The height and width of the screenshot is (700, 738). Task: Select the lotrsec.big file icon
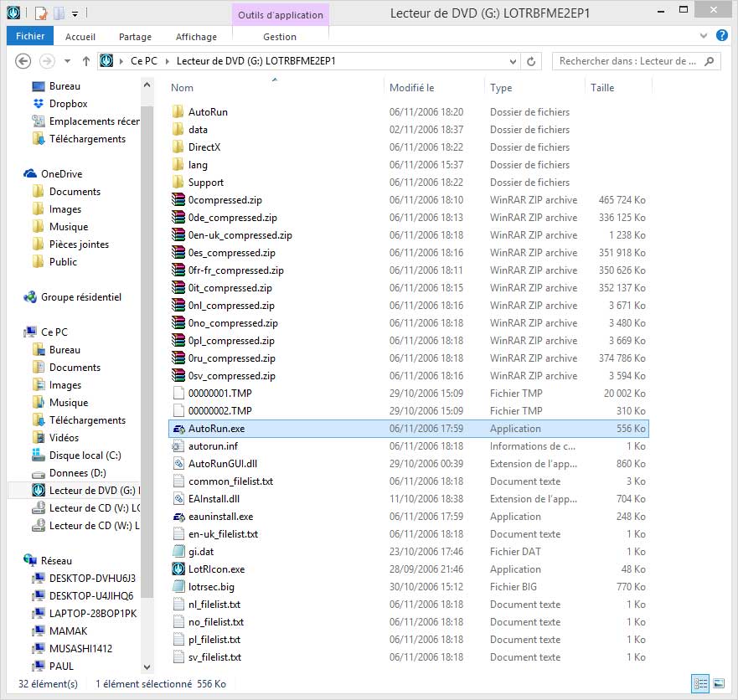click(178, 587)
